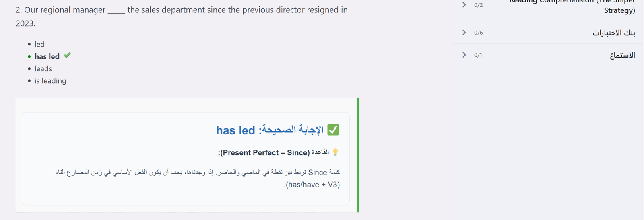This screenshot has width=644, height=220.
Task: Choose the "has led" answer option
Action: tap(47, 56)
